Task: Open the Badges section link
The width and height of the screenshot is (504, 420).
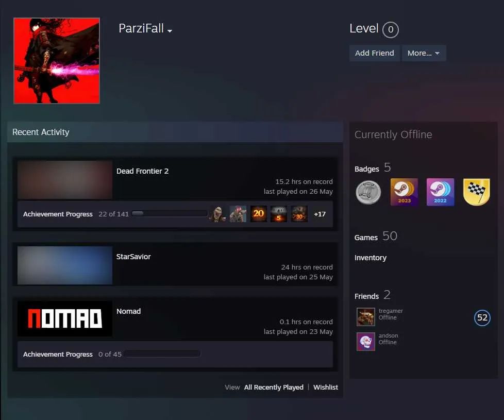Action: coord(373,168)
